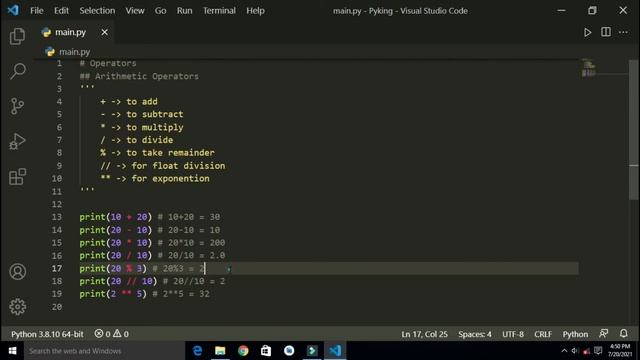Click the print(10 + 20) line

[149, 217]
